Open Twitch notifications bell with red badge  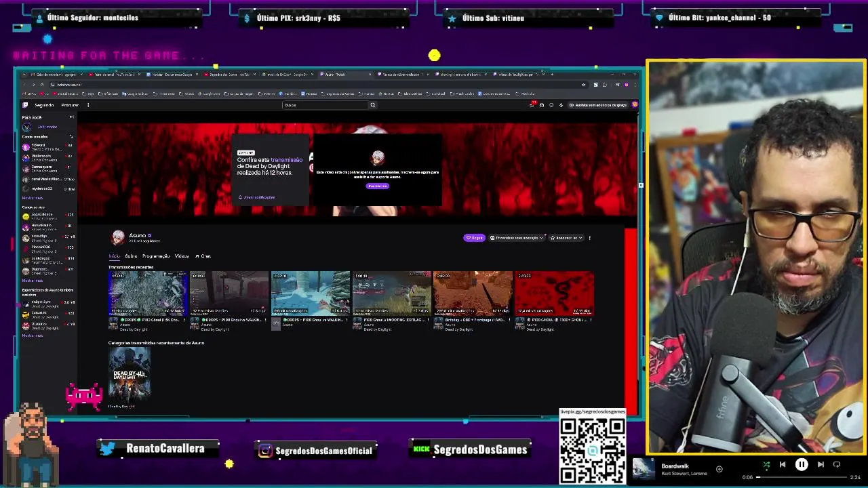tap(532, 105)
